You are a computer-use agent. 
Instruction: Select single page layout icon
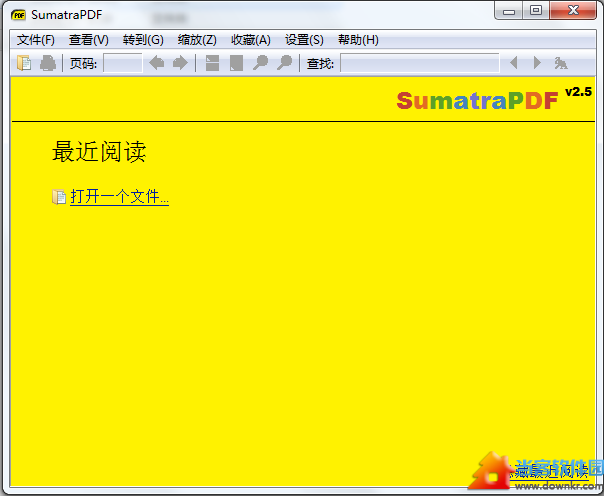236,63
